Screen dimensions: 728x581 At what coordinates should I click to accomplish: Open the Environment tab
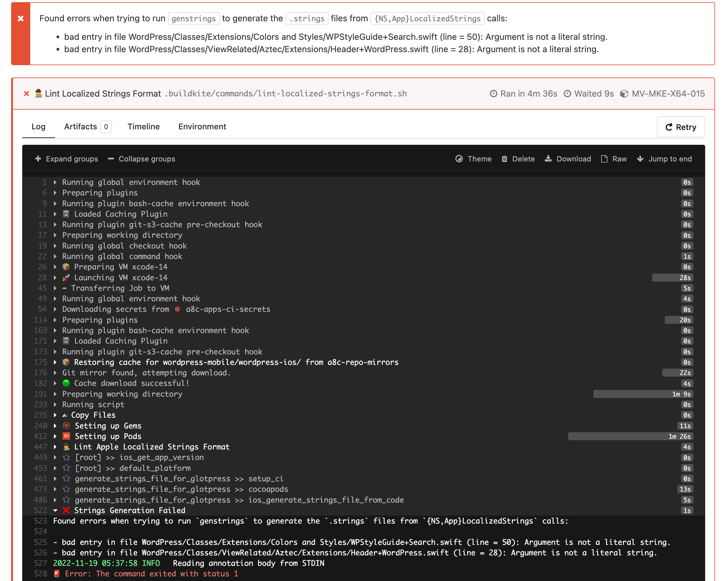(202, 127)
